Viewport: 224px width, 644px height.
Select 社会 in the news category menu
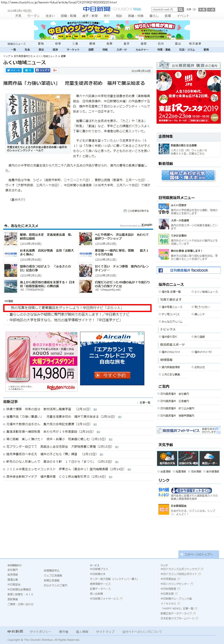click(27, 50)
